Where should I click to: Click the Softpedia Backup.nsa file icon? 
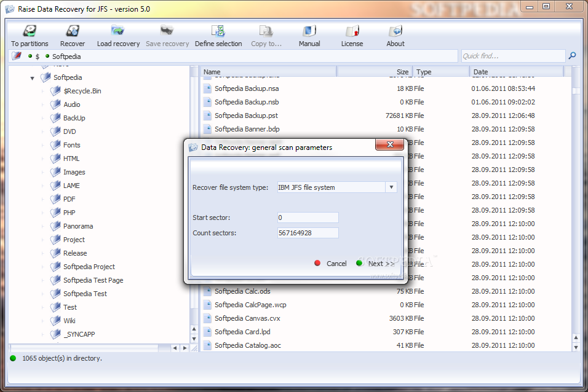[x=207, y=88]
